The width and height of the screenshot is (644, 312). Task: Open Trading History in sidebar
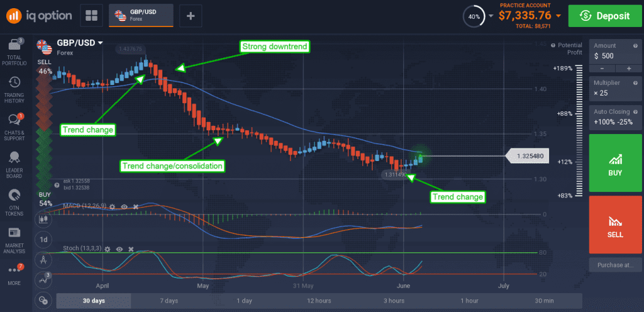coord(16,90)
